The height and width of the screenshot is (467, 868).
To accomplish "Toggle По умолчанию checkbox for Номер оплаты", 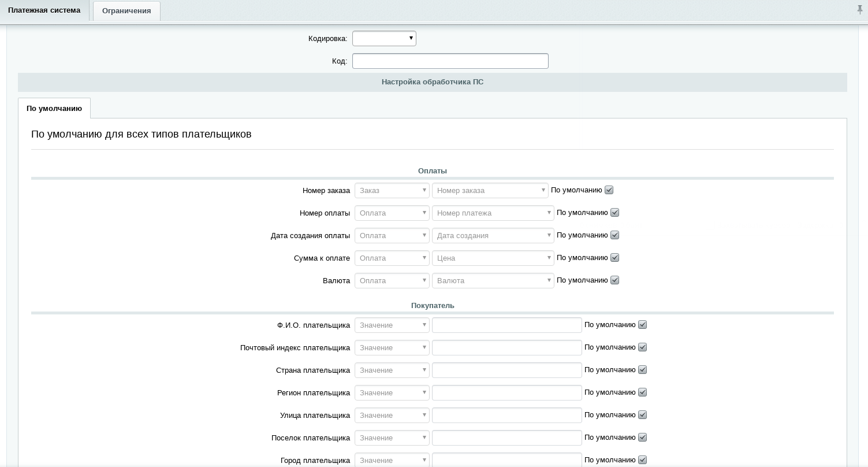I will coord(615,213).
